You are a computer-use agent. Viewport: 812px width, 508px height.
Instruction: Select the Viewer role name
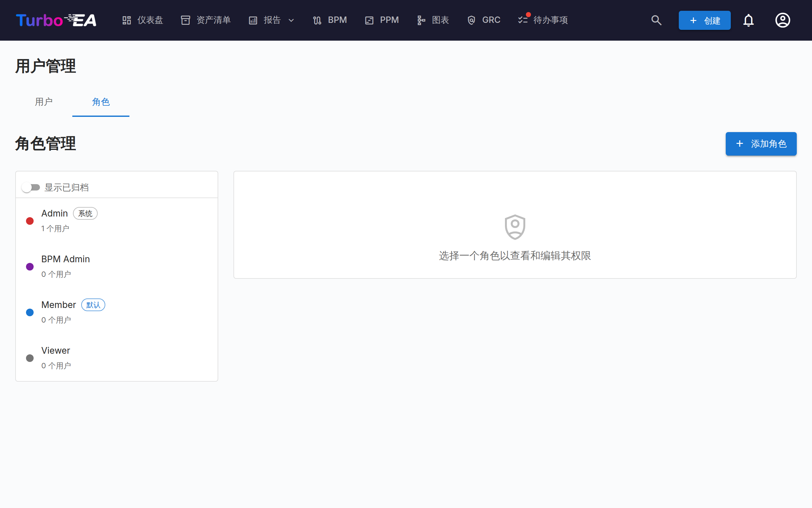point(56,351)
